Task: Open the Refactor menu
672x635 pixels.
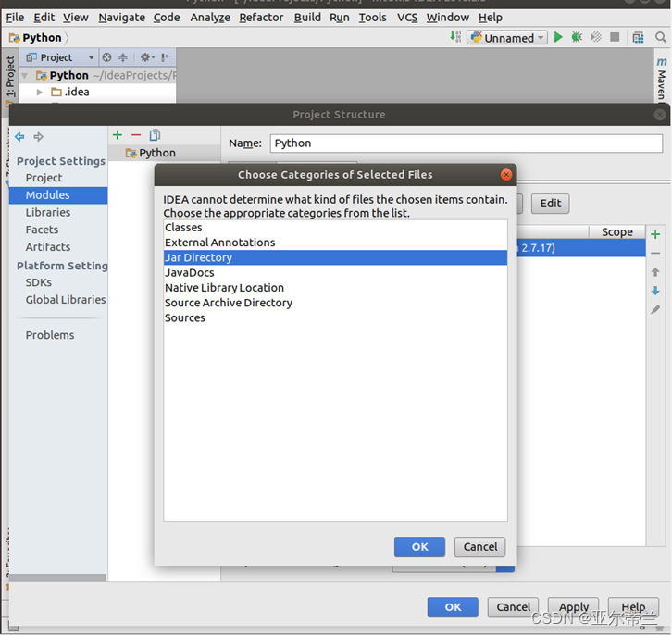Action: pos(261,18)
